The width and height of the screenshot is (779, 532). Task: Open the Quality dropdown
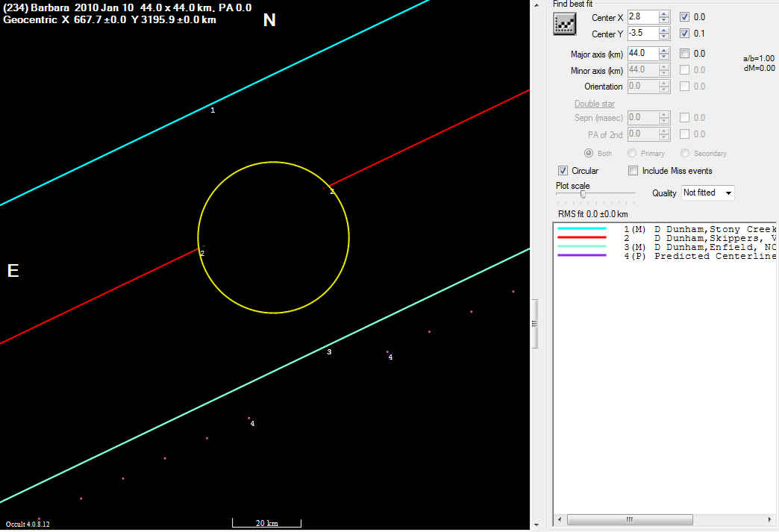point(707,193)
